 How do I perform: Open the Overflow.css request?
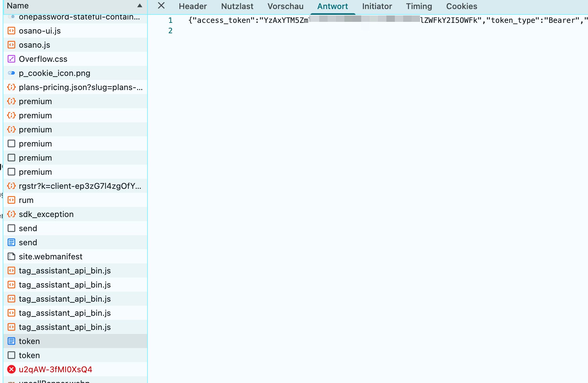tap(75, 59)
